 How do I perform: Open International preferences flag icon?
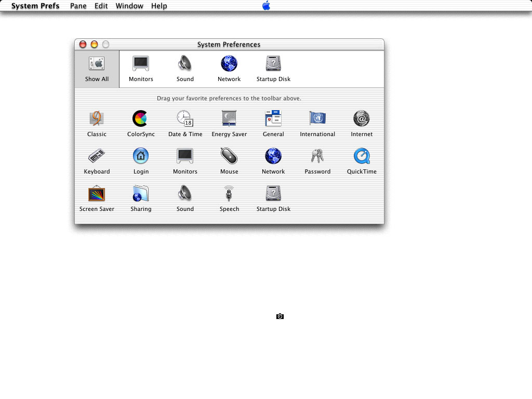tap(317, 118)
